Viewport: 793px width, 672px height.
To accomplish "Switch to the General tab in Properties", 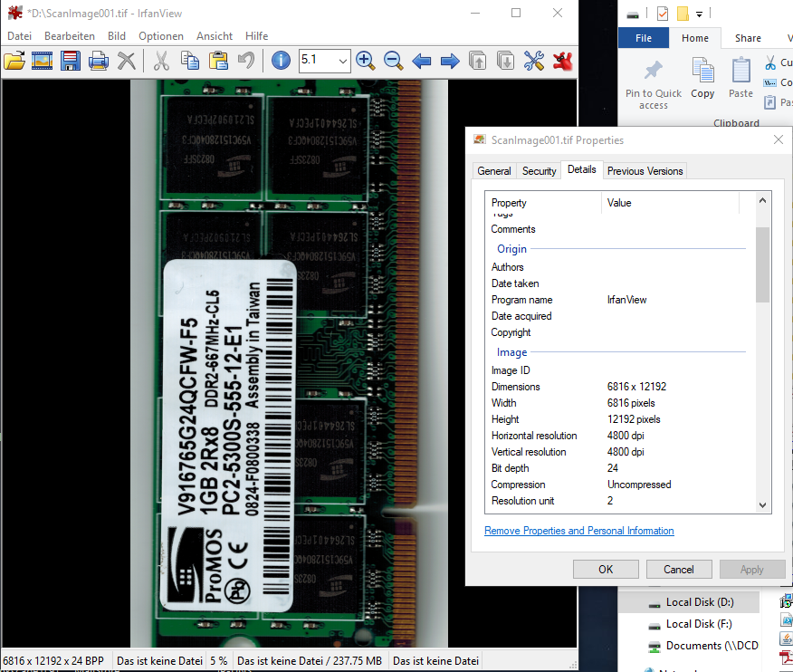I will (x=494, y=171).
